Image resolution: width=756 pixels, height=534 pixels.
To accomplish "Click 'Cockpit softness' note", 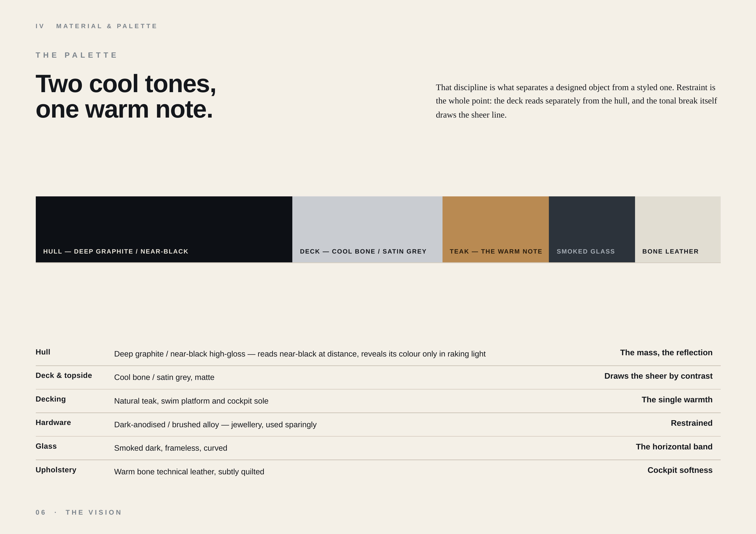I will pos(680,470).
